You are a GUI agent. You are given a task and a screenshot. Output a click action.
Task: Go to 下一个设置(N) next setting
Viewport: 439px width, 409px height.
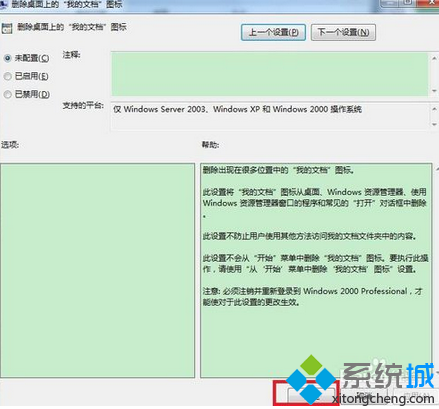(343, 32)
